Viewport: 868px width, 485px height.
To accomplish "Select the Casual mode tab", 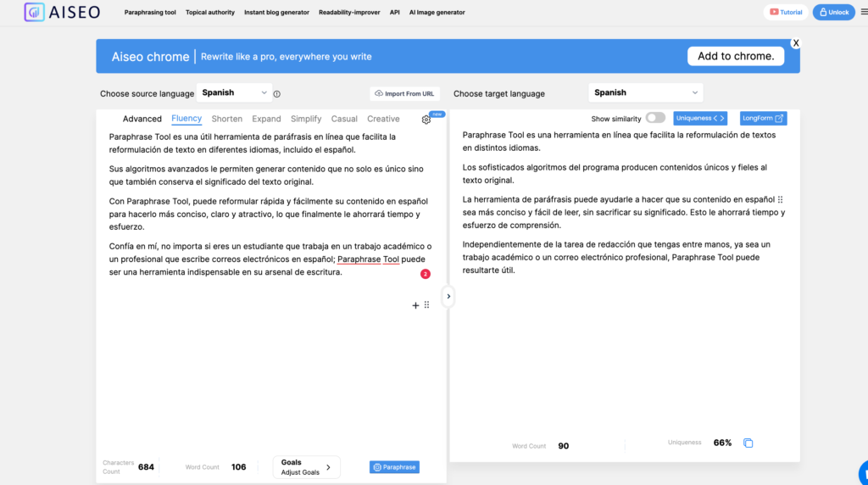I will click(x=344, y=119).
